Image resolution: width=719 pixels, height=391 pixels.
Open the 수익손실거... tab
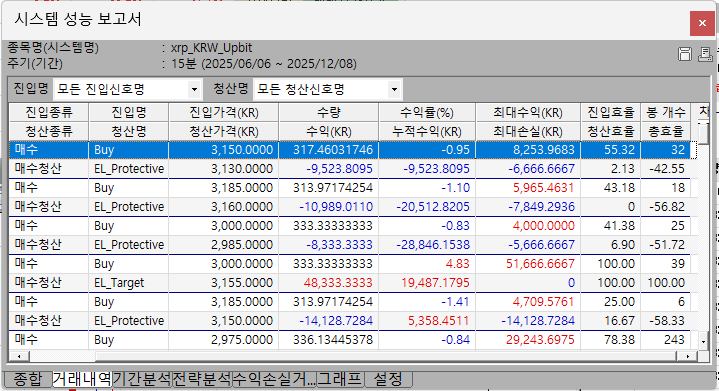[x=274, y=379]
